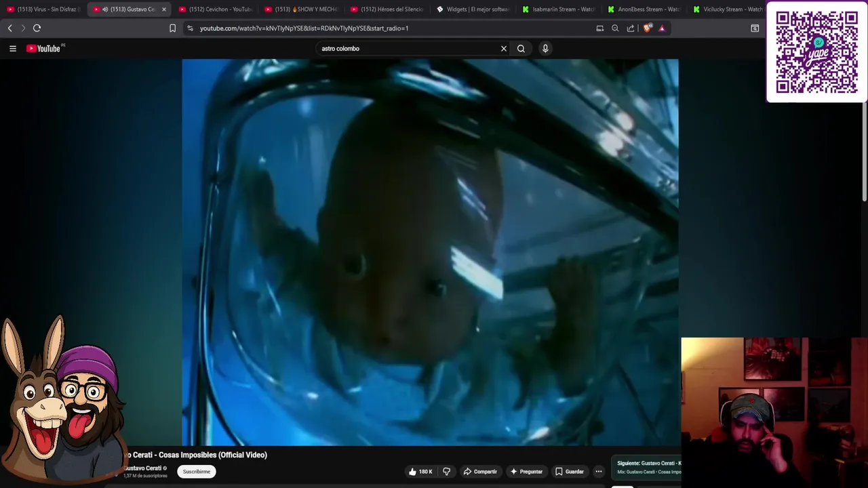Switch to the "Virus - Sin Disfraz" tab
Image resolution: width=868 pixels, height=488 pixels.
pyautogui.click(x=42, y=9)
